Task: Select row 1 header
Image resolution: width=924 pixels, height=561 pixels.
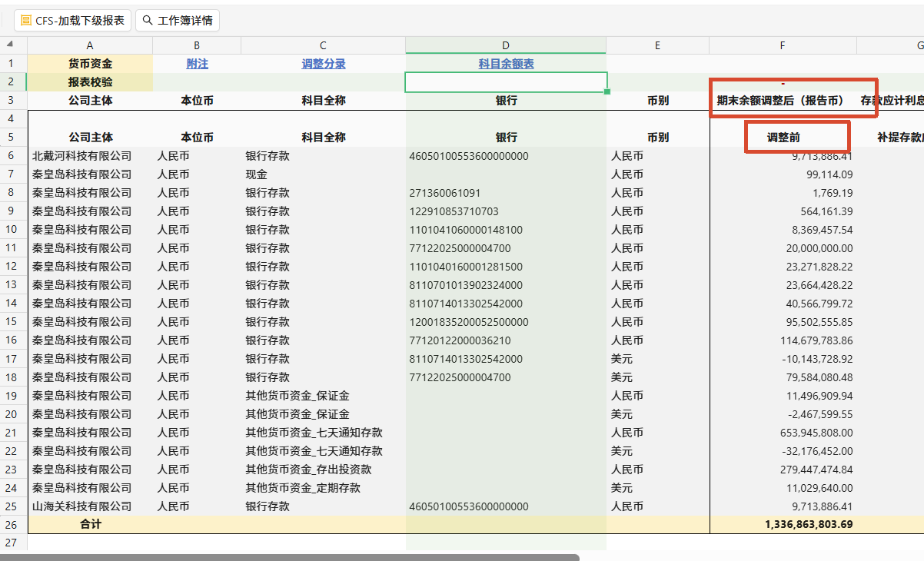Action: 12,64
